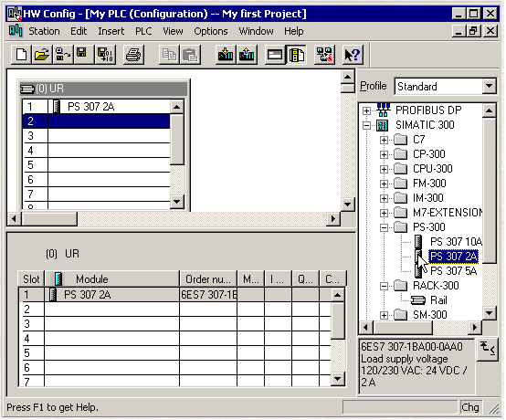Select PS 307 2A in catalog
The image size is (506, 420).
(453, 257)
